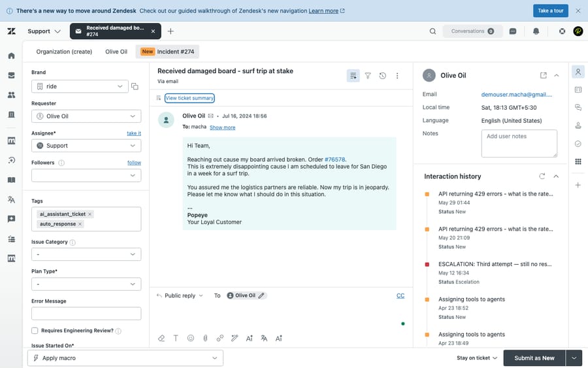Viewport: 588px width, 368px height.
Task: Switch to the Olive Oil tab
Action: coord(116,52)
